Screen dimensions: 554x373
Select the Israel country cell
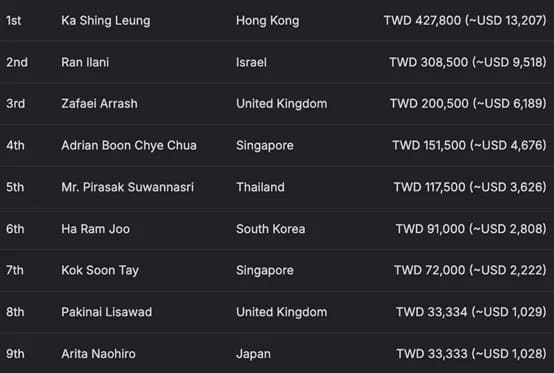[251, 62]
